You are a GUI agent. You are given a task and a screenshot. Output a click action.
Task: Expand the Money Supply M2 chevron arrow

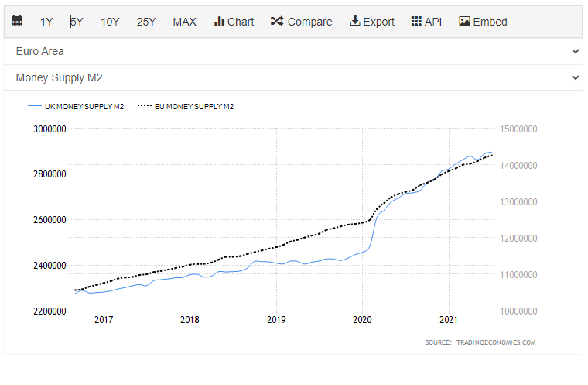(576, 77)
